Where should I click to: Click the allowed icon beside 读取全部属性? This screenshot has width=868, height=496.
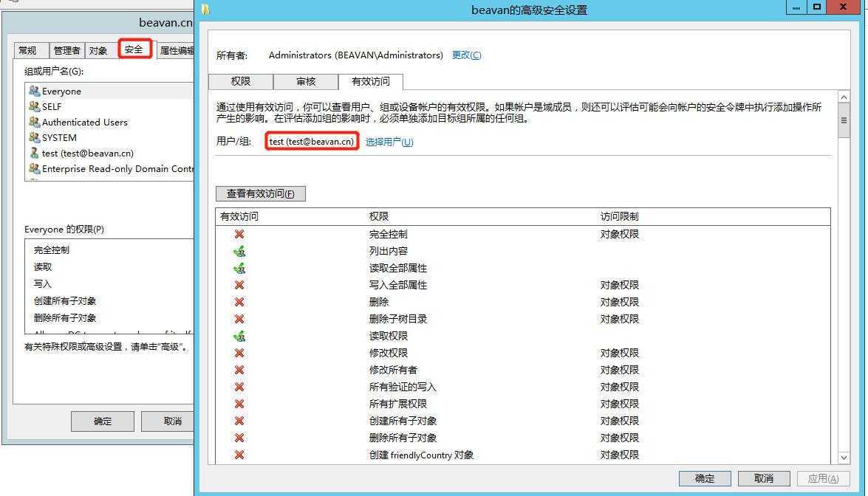[x=239, y=268]
